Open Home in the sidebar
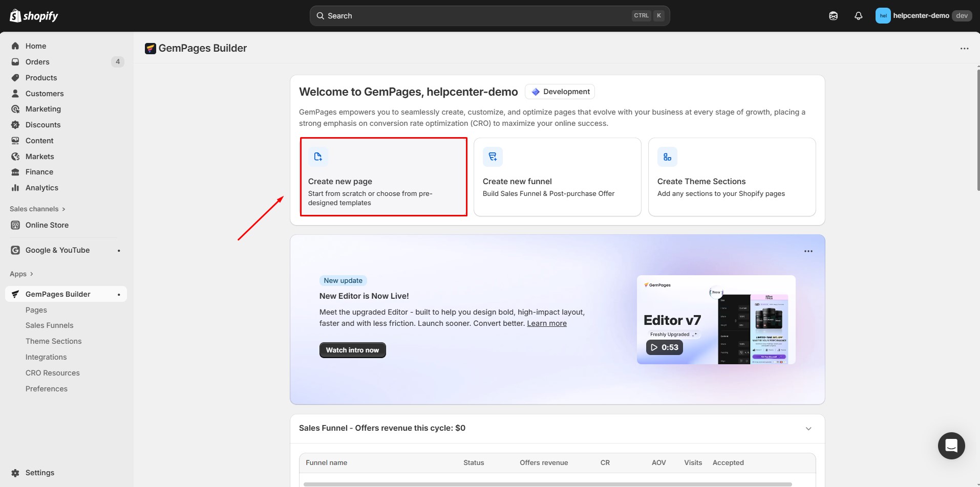The image size is (980, 487). click(35, 46)
